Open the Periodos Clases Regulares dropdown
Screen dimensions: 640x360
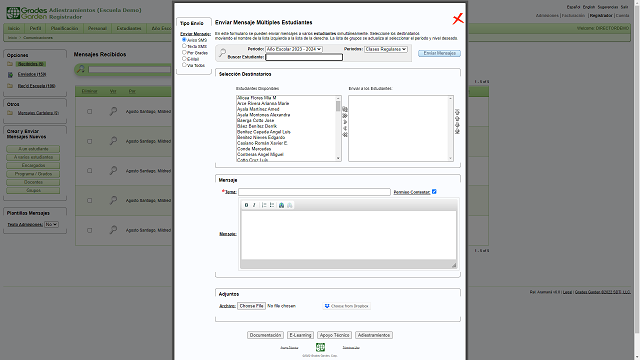coord(386,49)
